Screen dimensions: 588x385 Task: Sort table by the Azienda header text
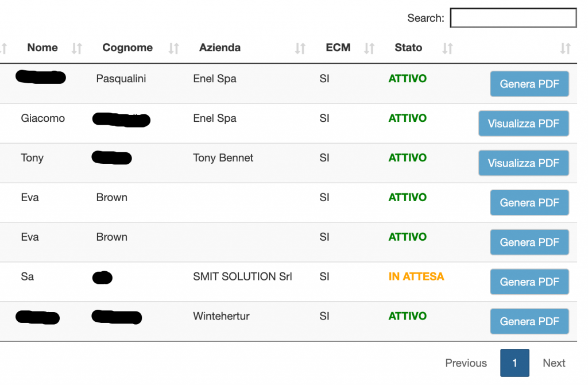220,48
